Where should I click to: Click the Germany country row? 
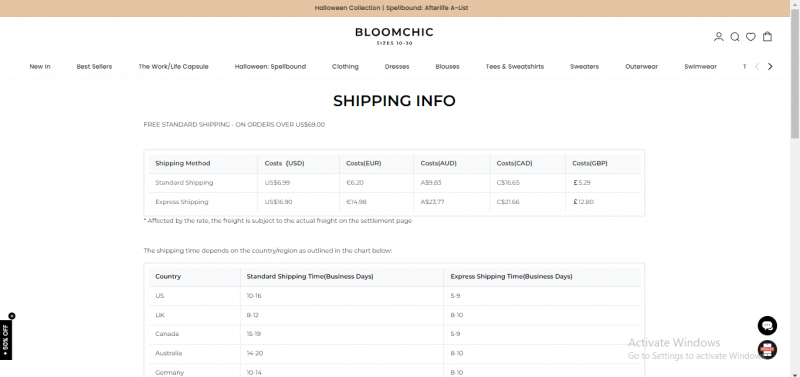(x=394, y=371)
